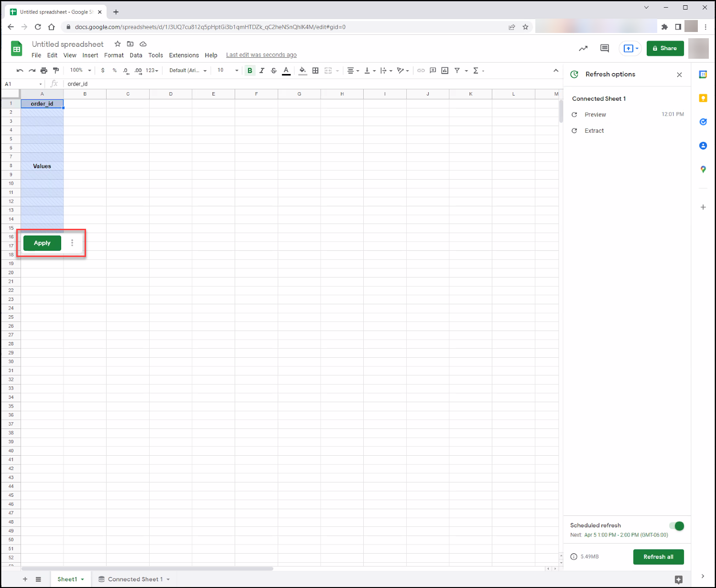Toggle bold formatting
Screen dimensions: 716x588
click(250, 70)
